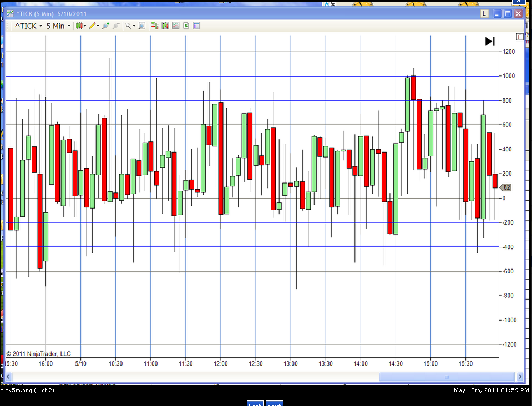The width and height of the screenshot is (532, 406).
Task: Select the cursor pointer tool icon
Action: (128, 26)
